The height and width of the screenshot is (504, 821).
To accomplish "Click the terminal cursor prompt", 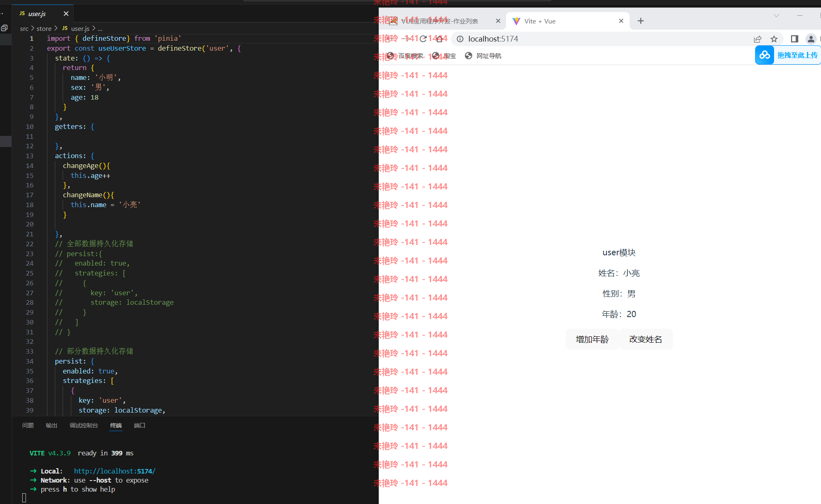I will coord(24,498).
